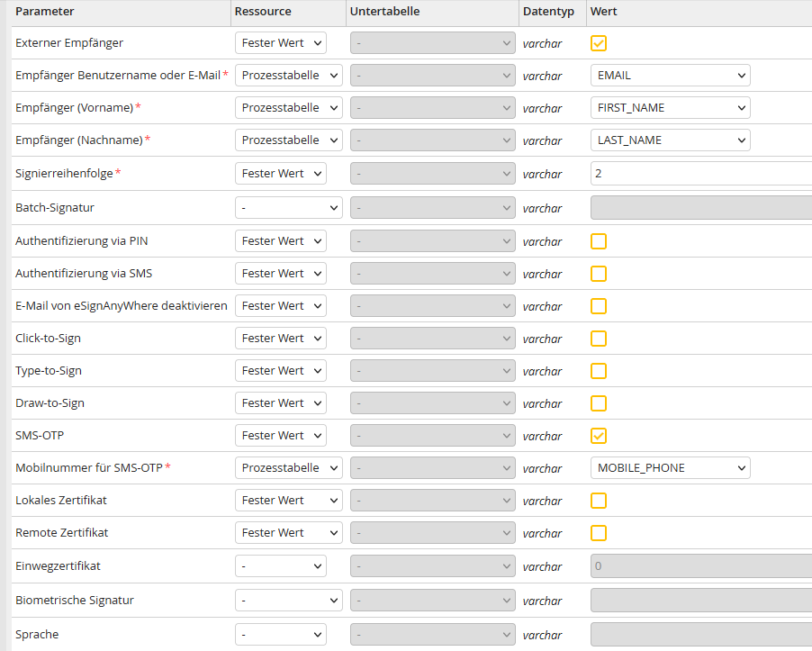812x651 pixels.
Task: Enable the Draw-to-Sign checkbox
Action: [x=599, y=403]
